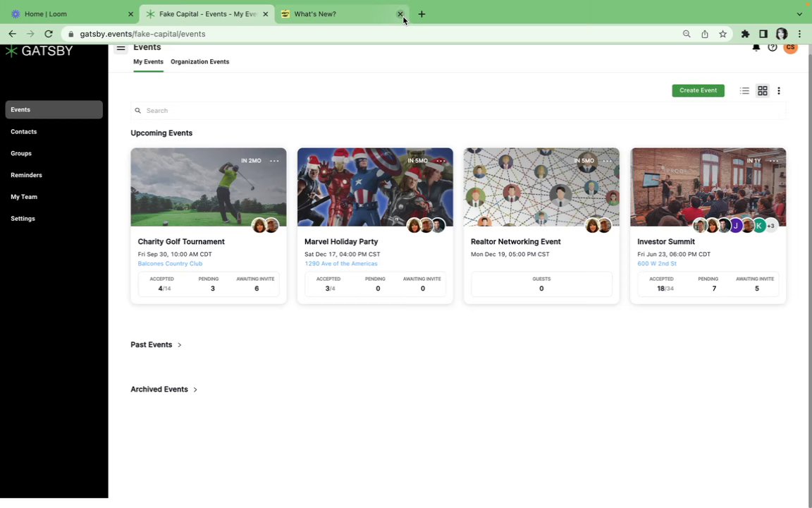Open the 1290 Ave of the Americas link

tap(340, 263)
